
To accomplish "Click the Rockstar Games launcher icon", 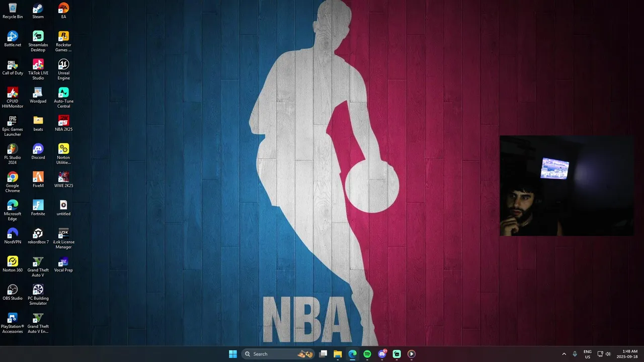I will point(63,41).
